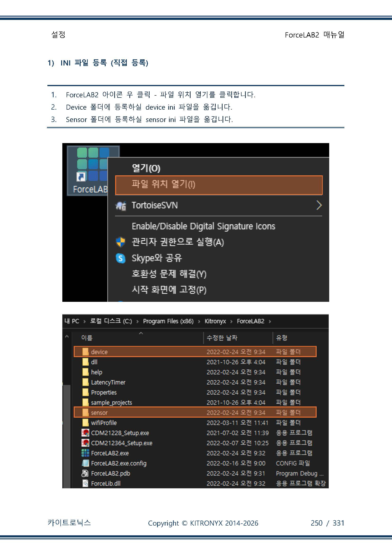
Task: Select file name CDM212364_Setup.exe
Action: pos(122,443)
